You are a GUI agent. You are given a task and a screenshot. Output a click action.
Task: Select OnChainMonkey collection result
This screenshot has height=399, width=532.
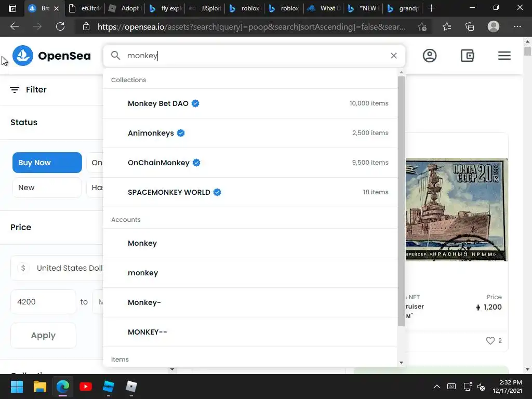click(x=250, y=163)
